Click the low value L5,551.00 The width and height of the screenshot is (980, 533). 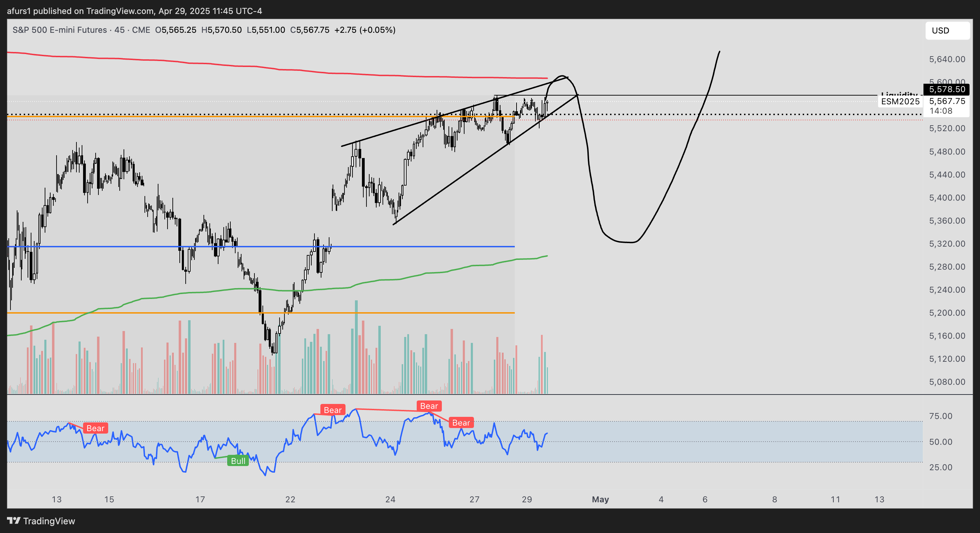click(266, 30)
